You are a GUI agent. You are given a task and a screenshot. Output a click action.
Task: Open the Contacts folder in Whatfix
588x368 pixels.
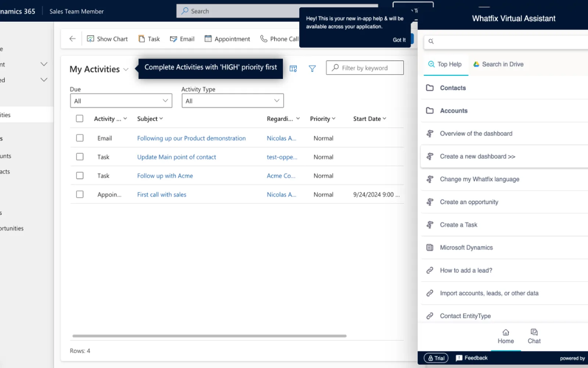[x=504, y=88]
